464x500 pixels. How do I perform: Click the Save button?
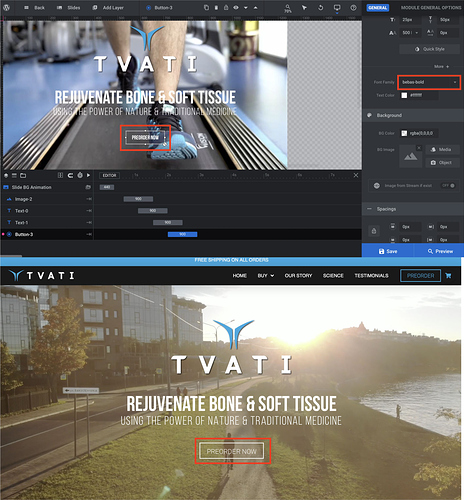(388, 251)
